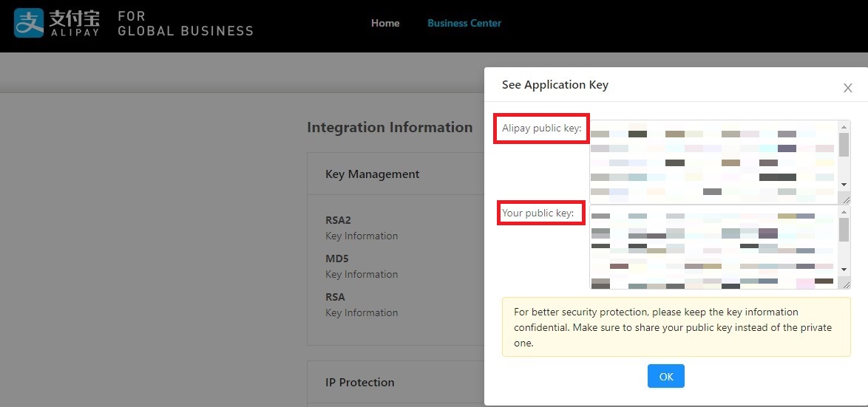Click resize handle of Your public key box
The width and height of the screenshot is (868, 407).
pyautogui.click(x=846, y=284)
